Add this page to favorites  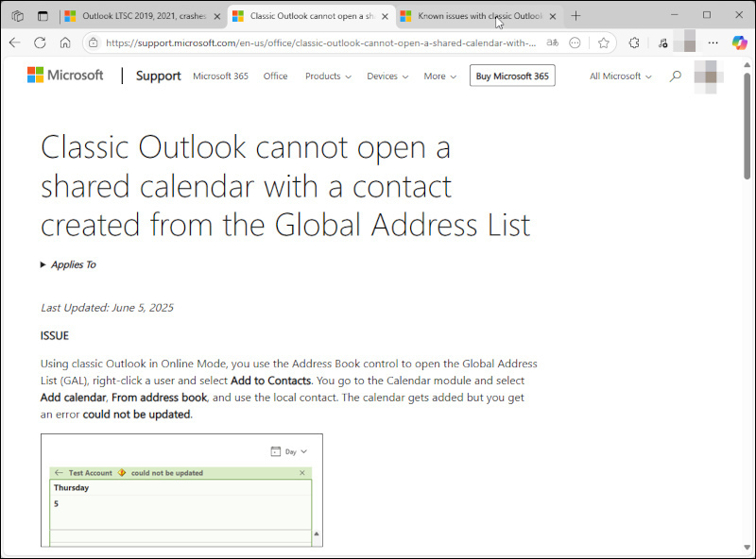[x=603, y=42]
